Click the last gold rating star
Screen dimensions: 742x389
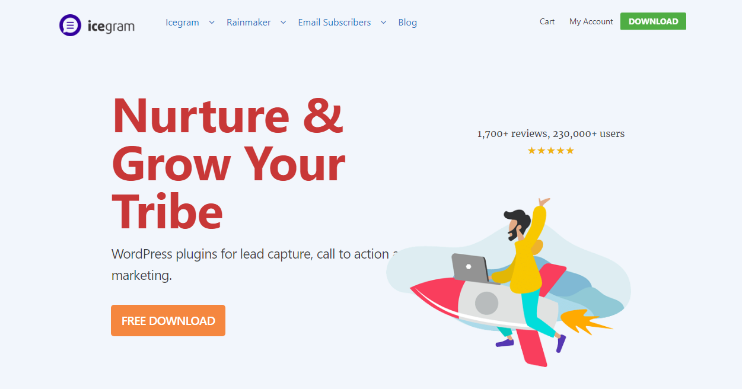coord(570,150)
